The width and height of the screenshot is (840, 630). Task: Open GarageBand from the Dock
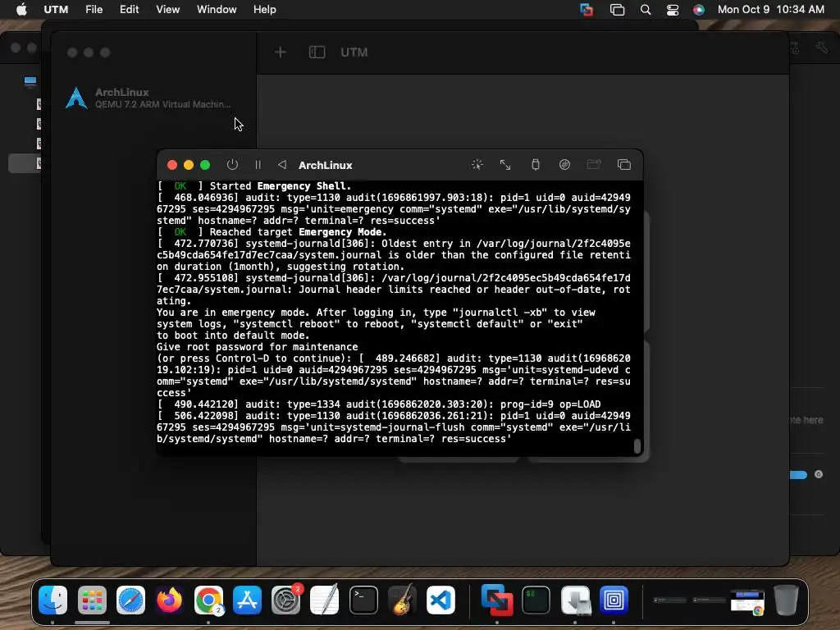[402, 600]
